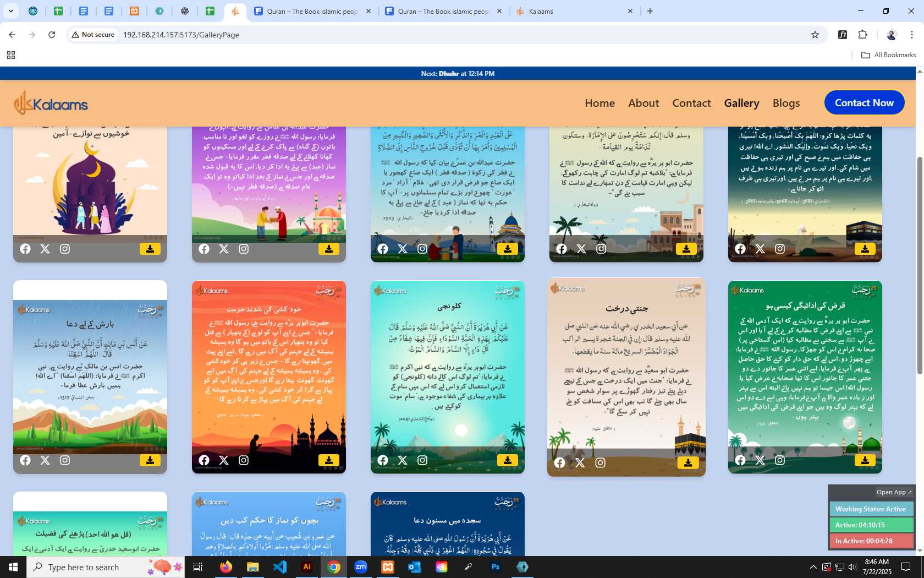
Task: Download the dark teal Kaaba prayer card
Action: pyautogui.click(x=865, y=249)
